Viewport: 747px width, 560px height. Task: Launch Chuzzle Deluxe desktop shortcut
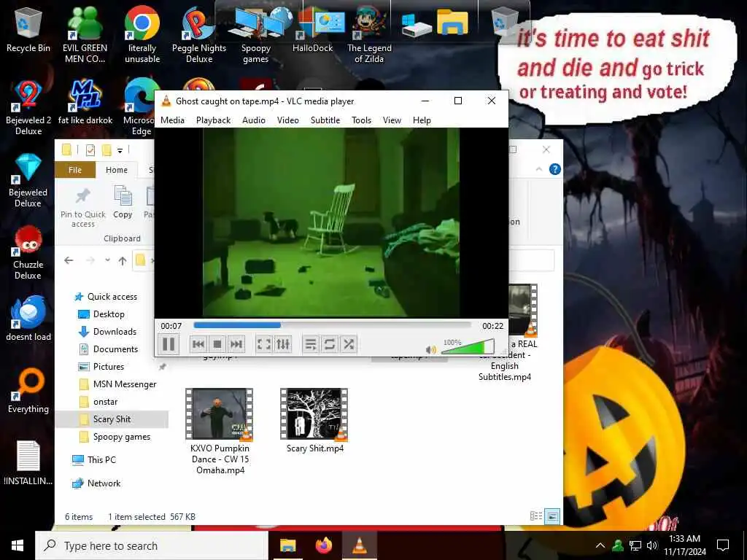[28, 252]
